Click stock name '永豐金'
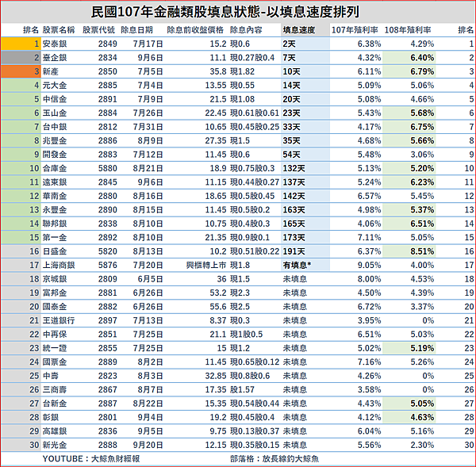Image resolution: width=476 pixels, height=467 pixels. tap(55, 210)
